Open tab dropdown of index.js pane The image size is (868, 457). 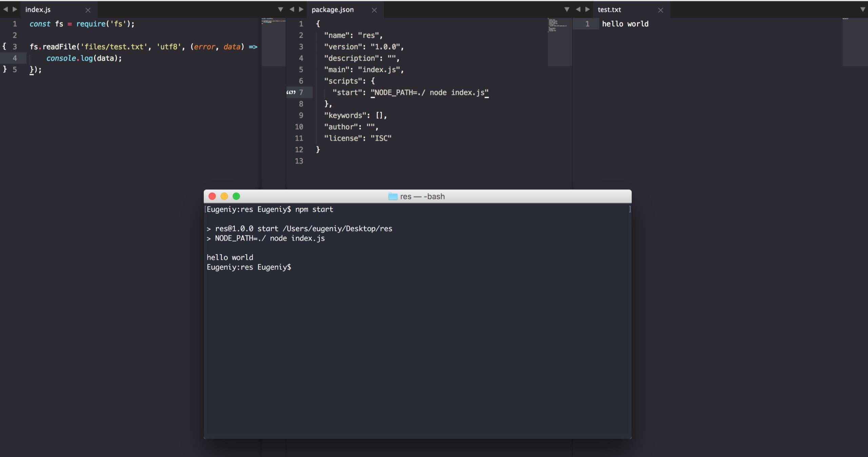pyautogui.click(x=280, y=9)
